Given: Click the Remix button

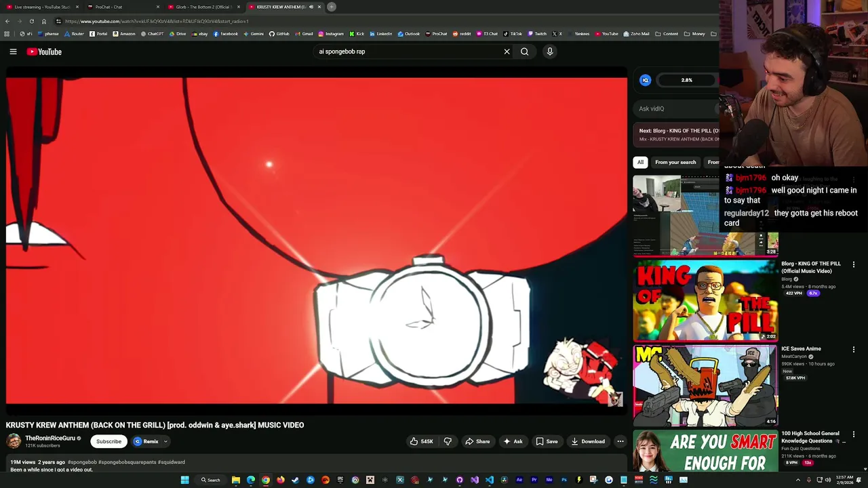Looking at the screenshot, I should coord(146,441).
